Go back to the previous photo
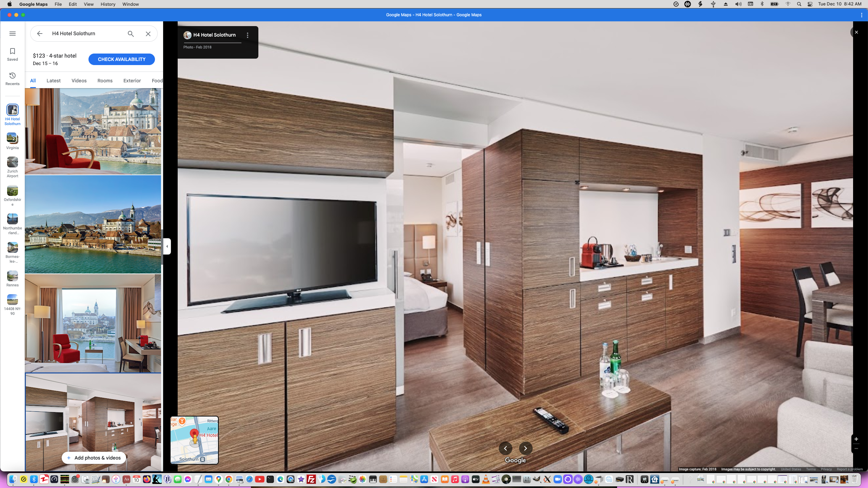 coord(505,448)
